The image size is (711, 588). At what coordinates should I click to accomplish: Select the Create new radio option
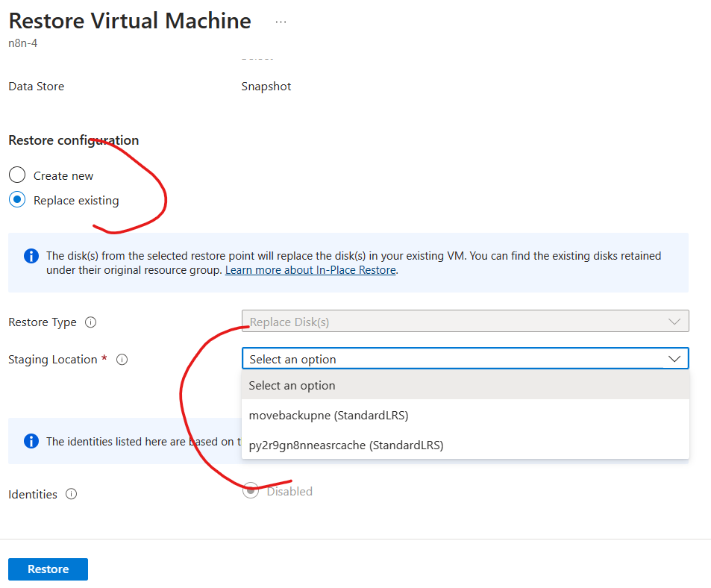tap(17, 175)
